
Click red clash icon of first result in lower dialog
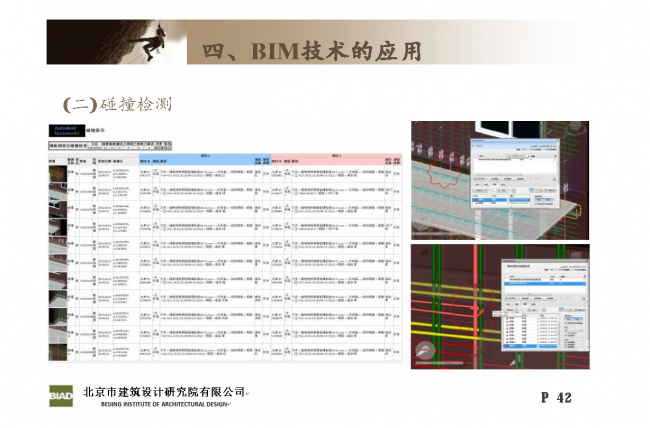pyautogui.click(x=506, y=319)
